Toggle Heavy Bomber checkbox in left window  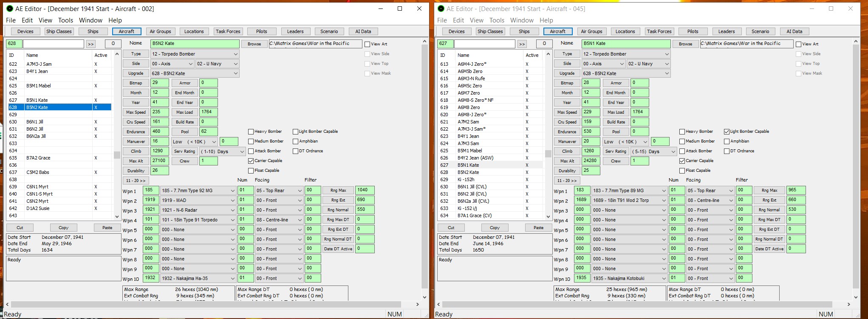(x=251, y=132)
